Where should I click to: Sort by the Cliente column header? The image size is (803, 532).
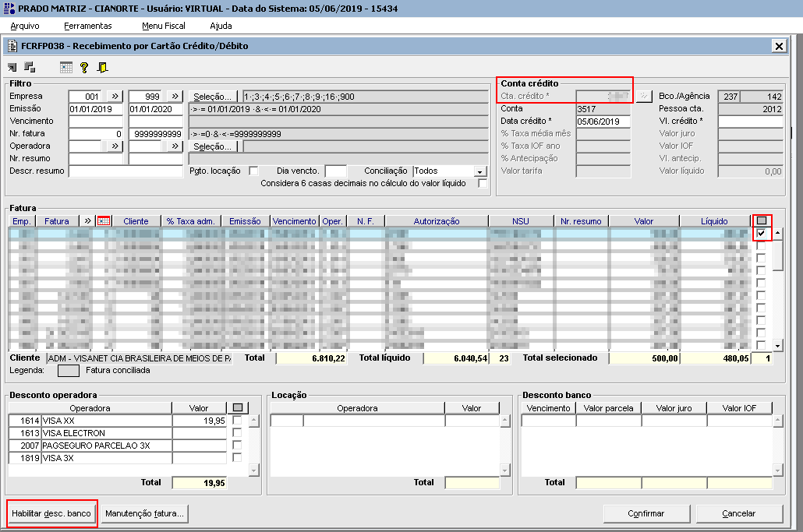point(136,221)
